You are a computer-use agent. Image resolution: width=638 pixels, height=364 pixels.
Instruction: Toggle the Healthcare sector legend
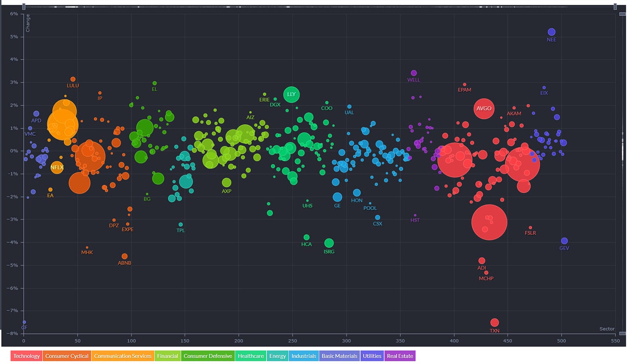coord(251,356)
